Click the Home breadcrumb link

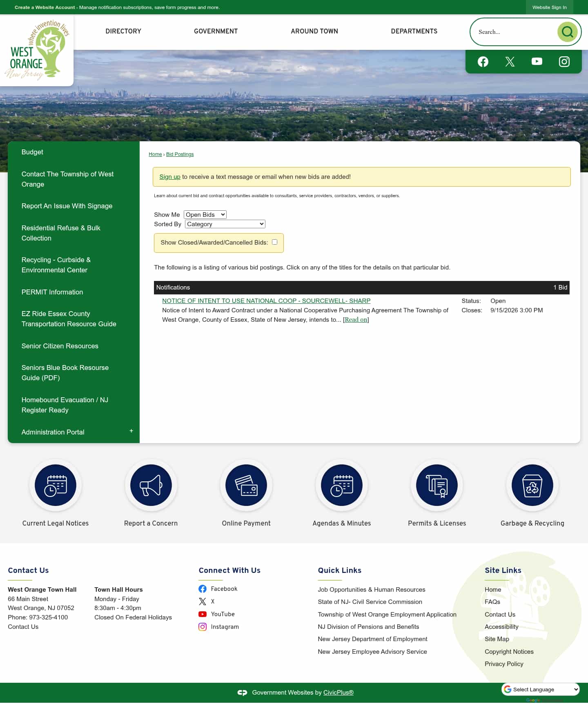[155, 154]
